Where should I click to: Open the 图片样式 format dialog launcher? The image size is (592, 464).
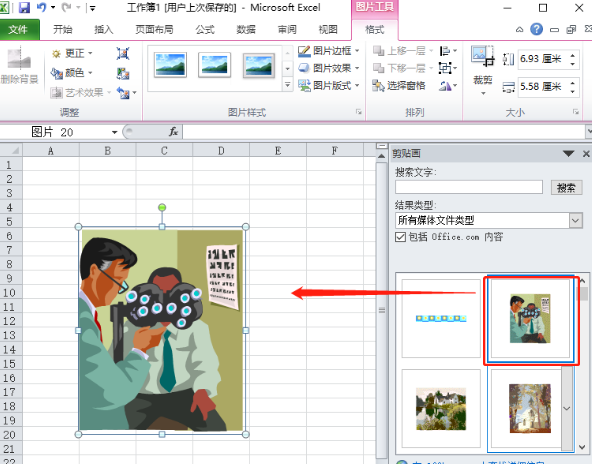click(x=359, y=112)
